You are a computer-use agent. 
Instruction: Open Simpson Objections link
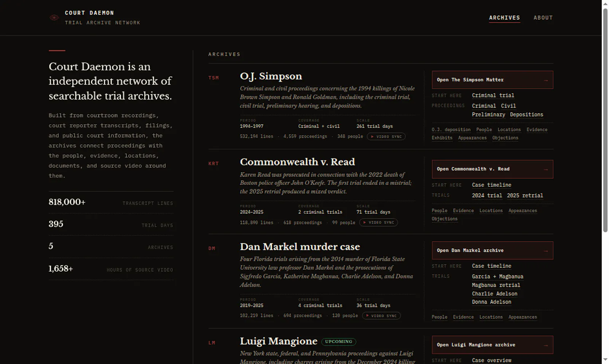[x=505, y=138]
